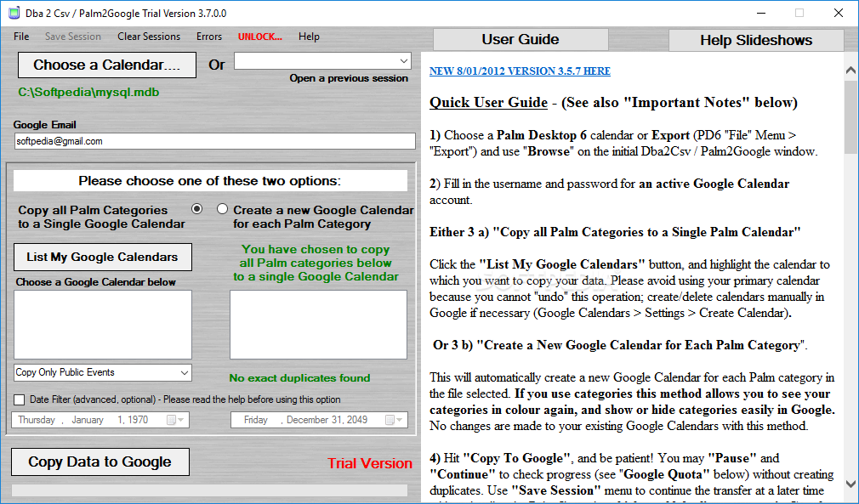Click the Palm categories list box

click(318, 325)
